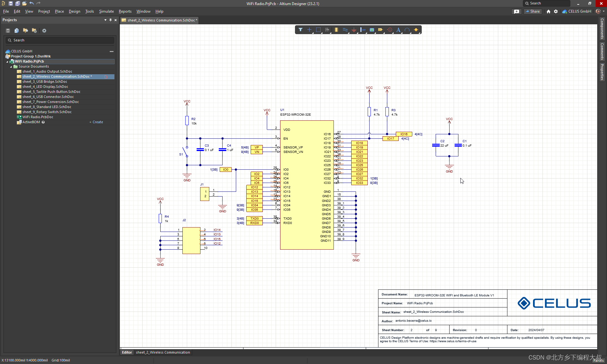Switch to the Properties side tab
The width and height of the screenshot is (607, 364).
(602, 72)
